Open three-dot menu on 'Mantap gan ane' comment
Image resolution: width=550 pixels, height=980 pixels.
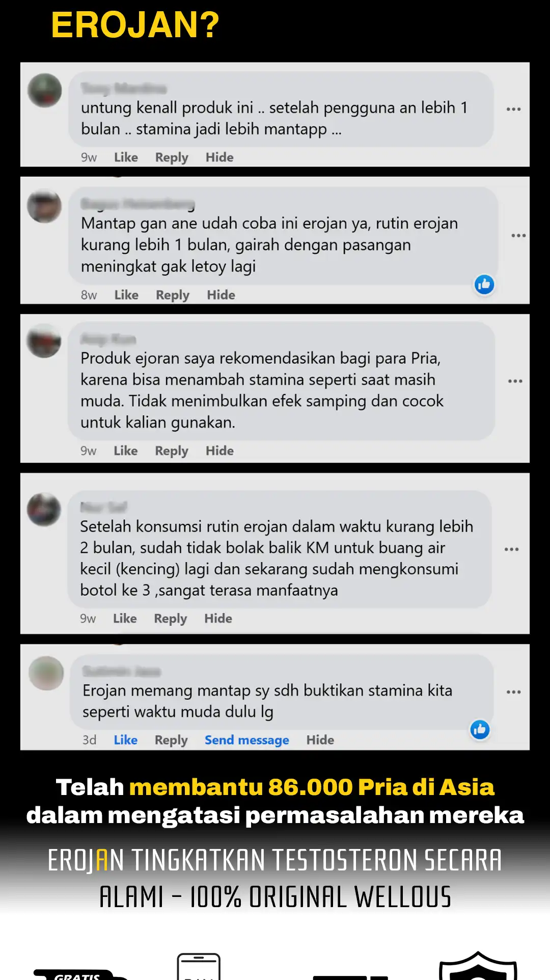point(518,235)
